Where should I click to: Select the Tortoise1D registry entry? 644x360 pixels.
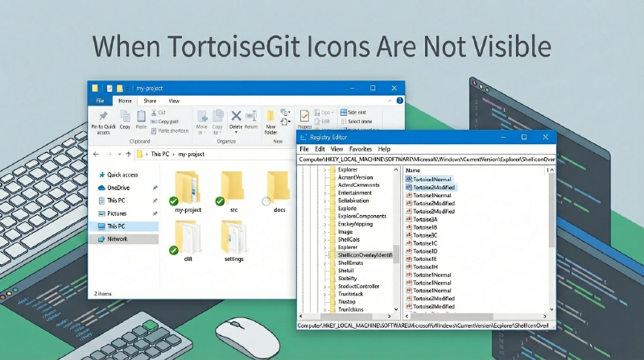[421, 251]
